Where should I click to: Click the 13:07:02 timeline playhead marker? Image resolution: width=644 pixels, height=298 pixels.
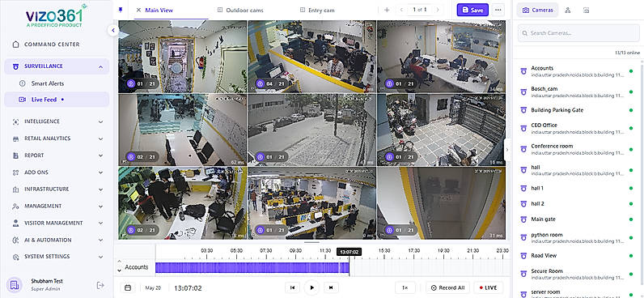pos(349,252)
